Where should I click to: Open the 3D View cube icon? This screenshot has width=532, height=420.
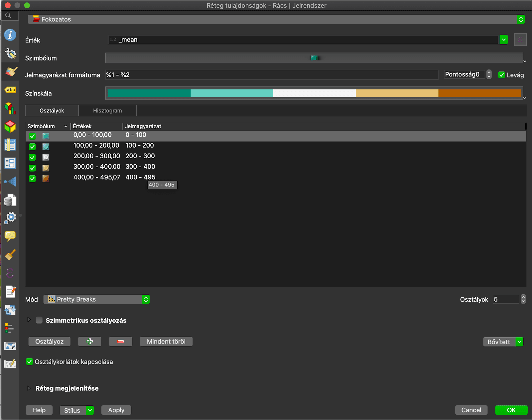coord(10,127)
